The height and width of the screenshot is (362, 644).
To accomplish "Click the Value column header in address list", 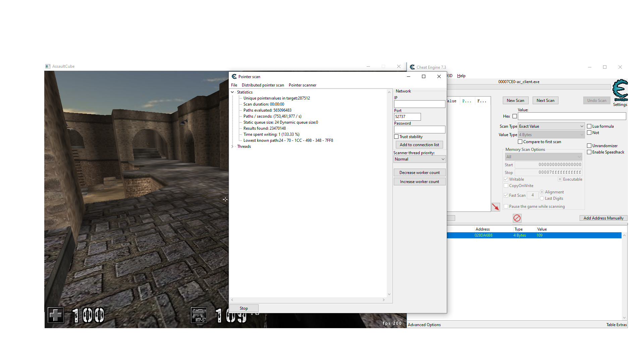I will pos(542,229).
